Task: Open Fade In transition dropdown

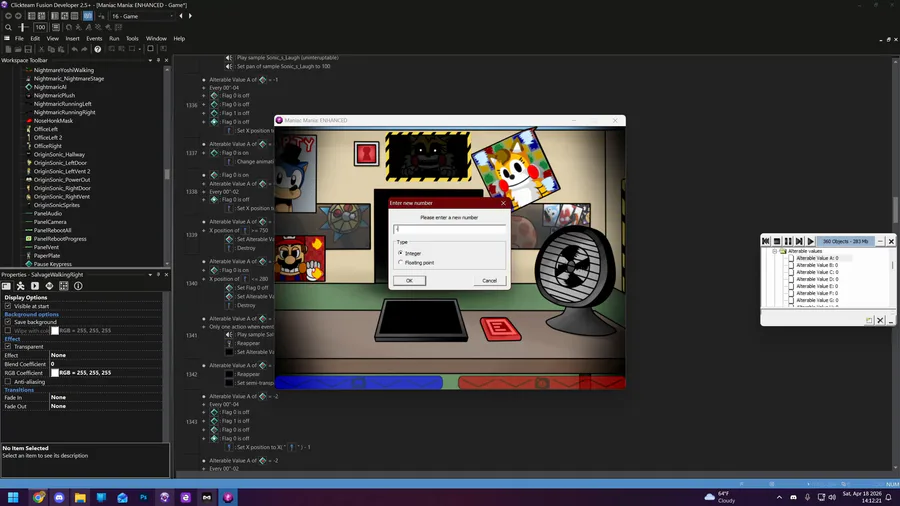Action: [x=105, y=397]
